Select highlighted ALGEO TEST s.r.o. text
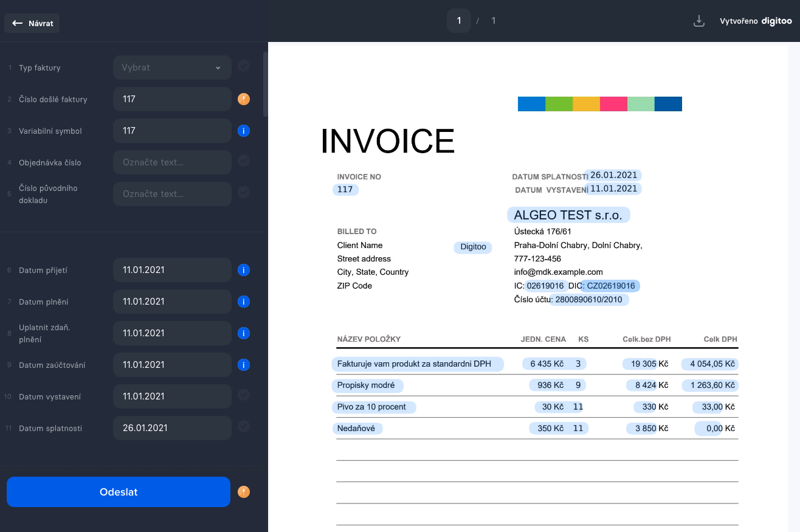The height and width of the screenshot is (532, 800). tap(568, 215)
